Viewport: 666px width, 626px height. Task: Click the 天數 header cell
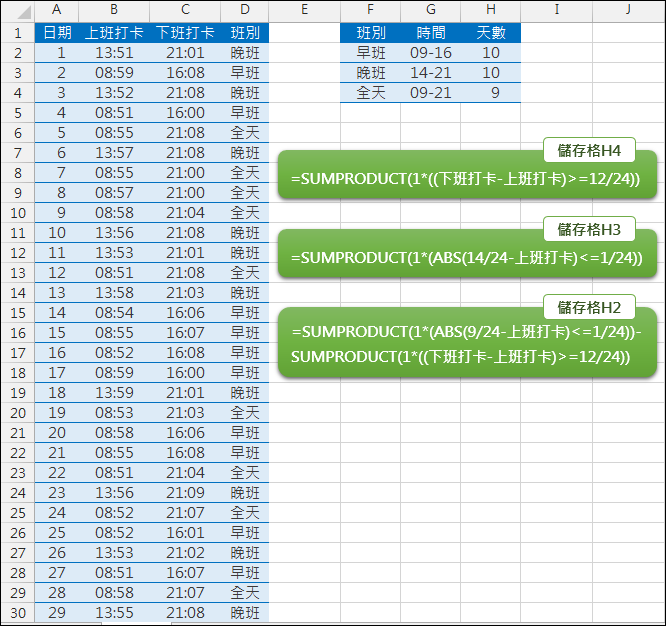point(491,33)
